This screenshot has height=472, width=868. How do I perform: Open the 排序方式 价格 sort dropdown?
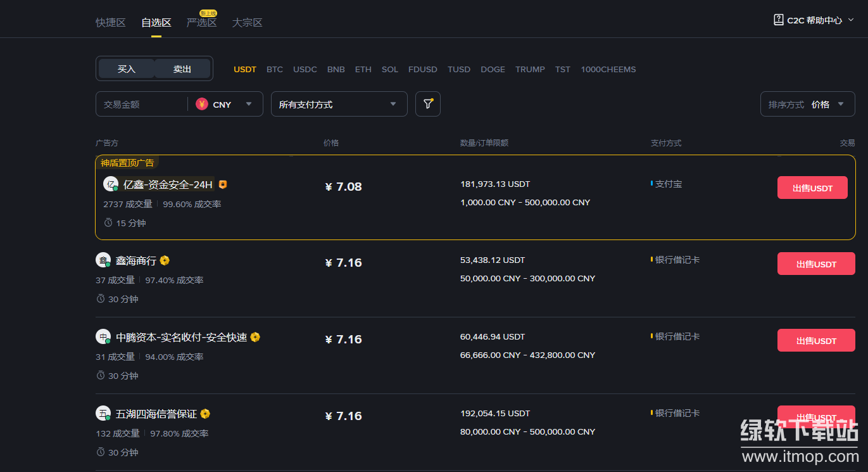point(807,105)
